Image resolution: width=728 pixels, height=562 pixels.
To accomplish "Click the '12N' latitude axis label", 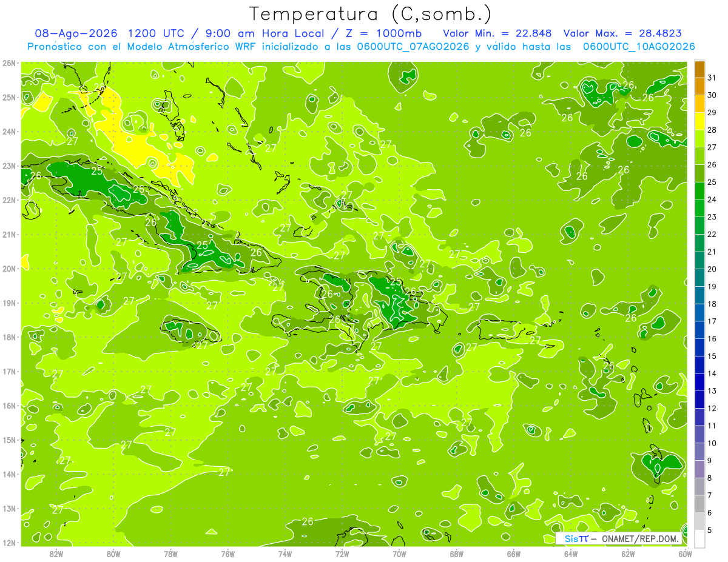I will pyautogui.click(x=8, y=543).
